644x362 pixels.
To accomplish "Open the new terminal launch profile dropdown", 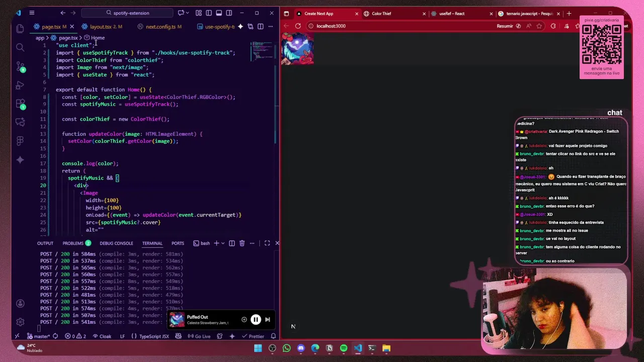I will click(222, 243).
